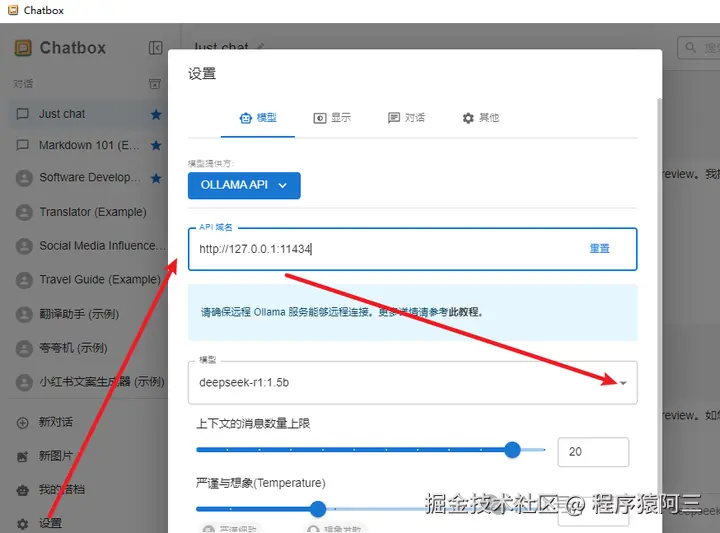
Task: Collapse the Chatbox sidebar panel icon
Action: (156, 48)
